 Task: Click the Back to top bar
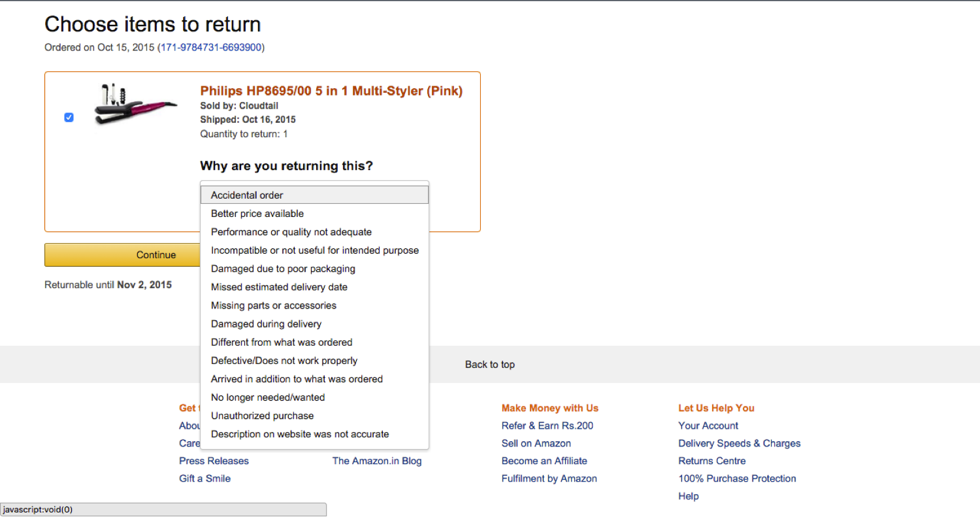(490, 365)
